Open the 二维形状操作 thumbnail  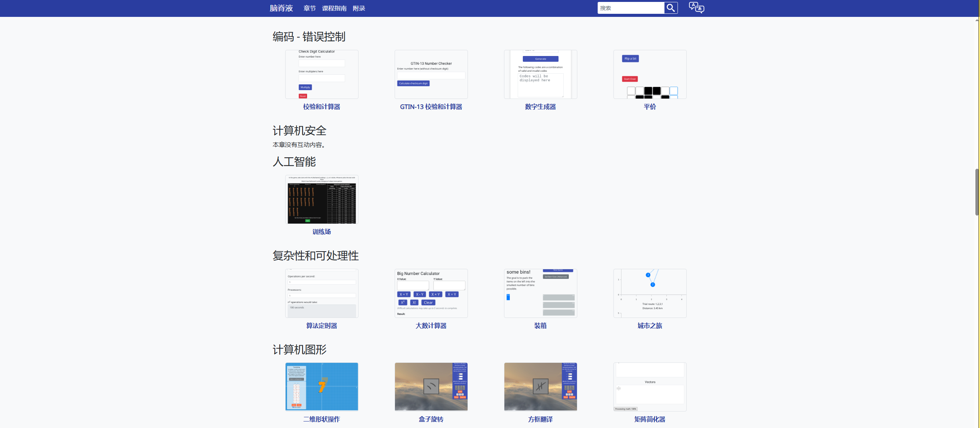click(322, 387)
